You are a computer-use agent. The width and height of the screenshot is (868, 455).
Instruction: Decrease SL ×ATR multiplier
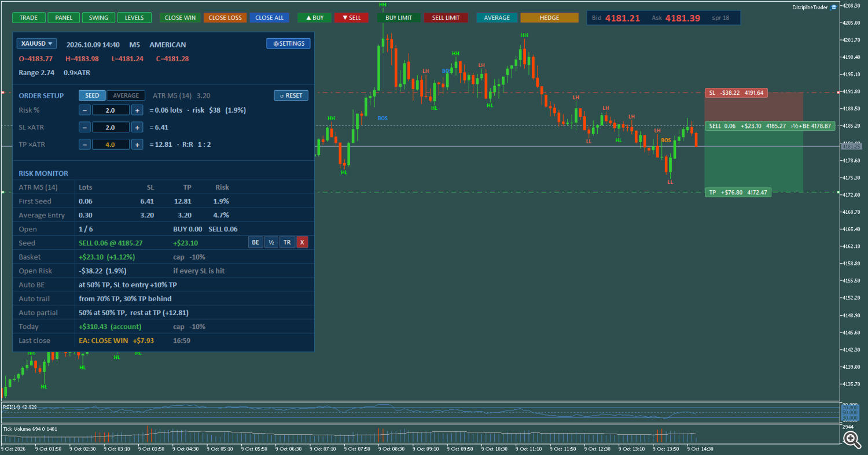[84, 127]
